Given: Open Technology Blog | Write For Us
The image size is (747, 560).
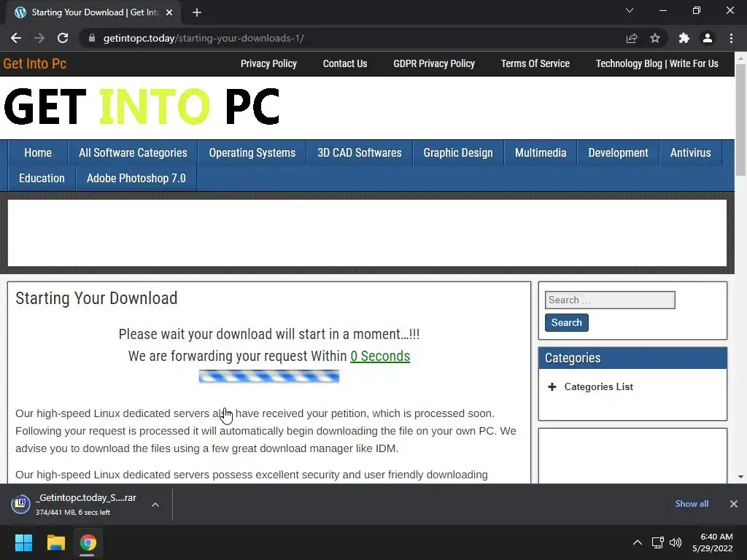Looking at the screenshot, I should [657, 63].
